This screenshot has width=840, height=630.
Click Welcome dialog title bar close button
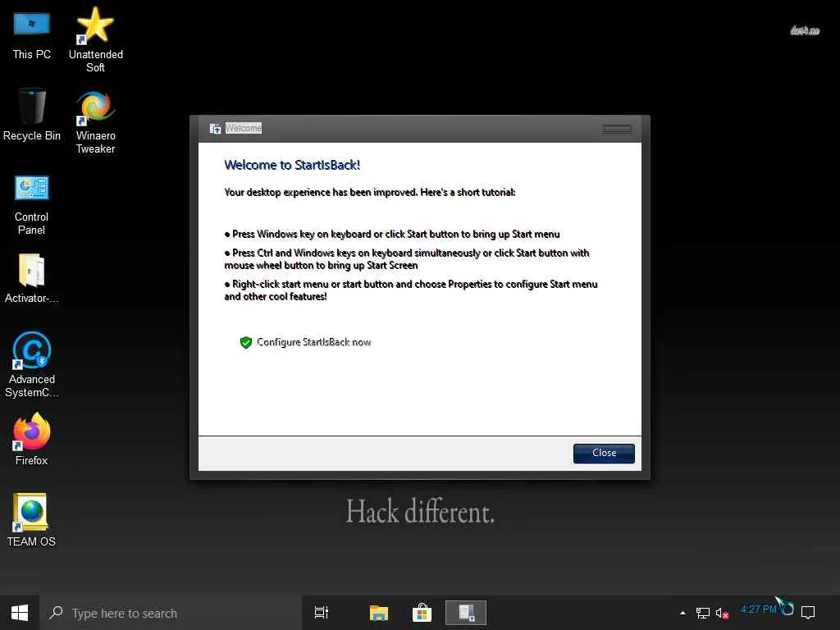point(617,129)
